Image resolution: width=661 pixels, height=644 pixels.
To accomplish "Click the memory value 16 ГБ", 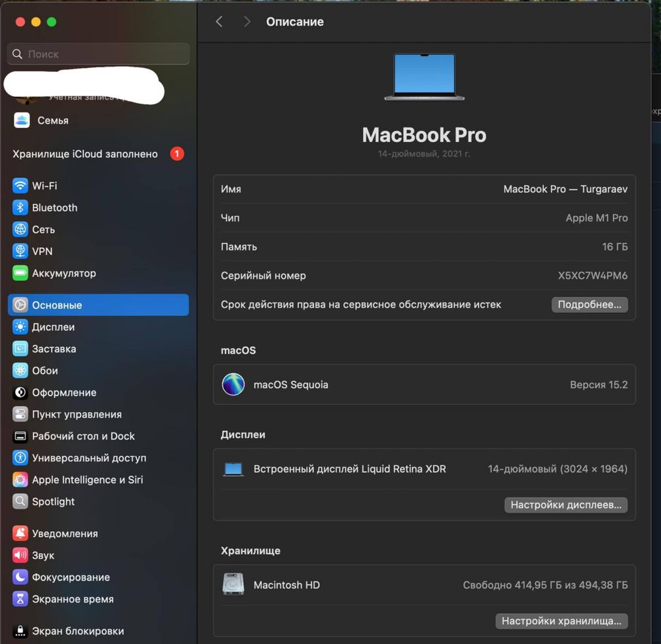I will point(615,247).
